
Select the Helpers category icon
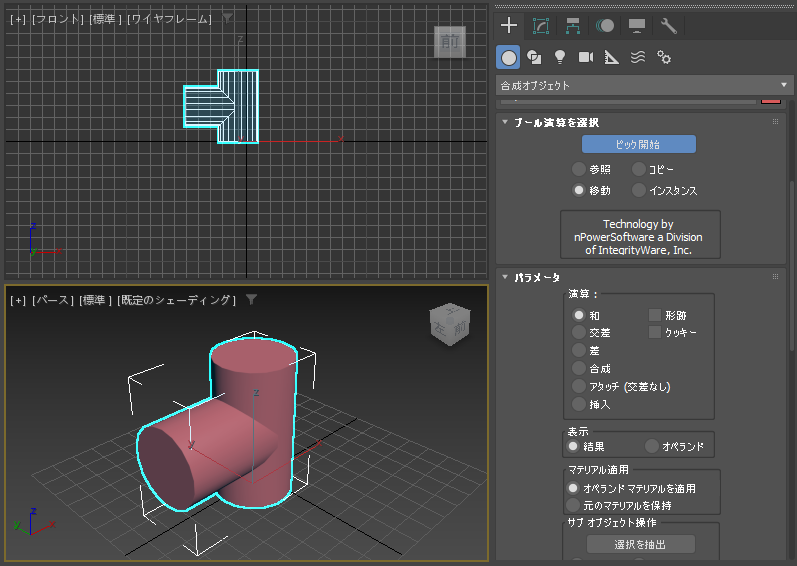tap(611, 57)
